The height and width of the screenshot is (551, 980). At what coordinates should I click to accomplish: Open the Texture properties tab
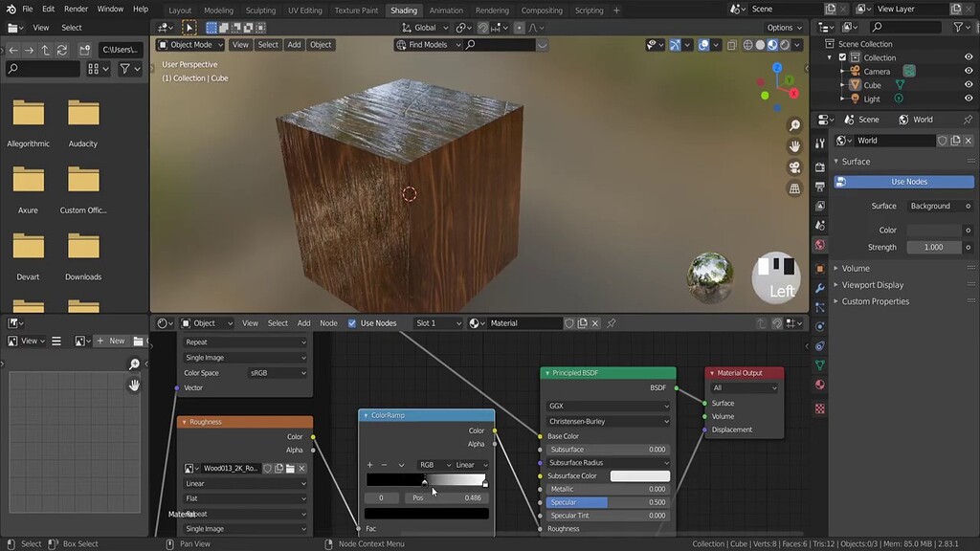pos(820,408)
